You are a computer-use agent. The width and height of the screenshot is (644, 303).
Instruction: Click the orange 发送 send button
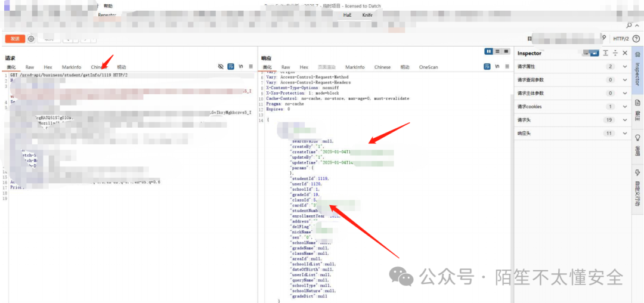click(15, 39)
